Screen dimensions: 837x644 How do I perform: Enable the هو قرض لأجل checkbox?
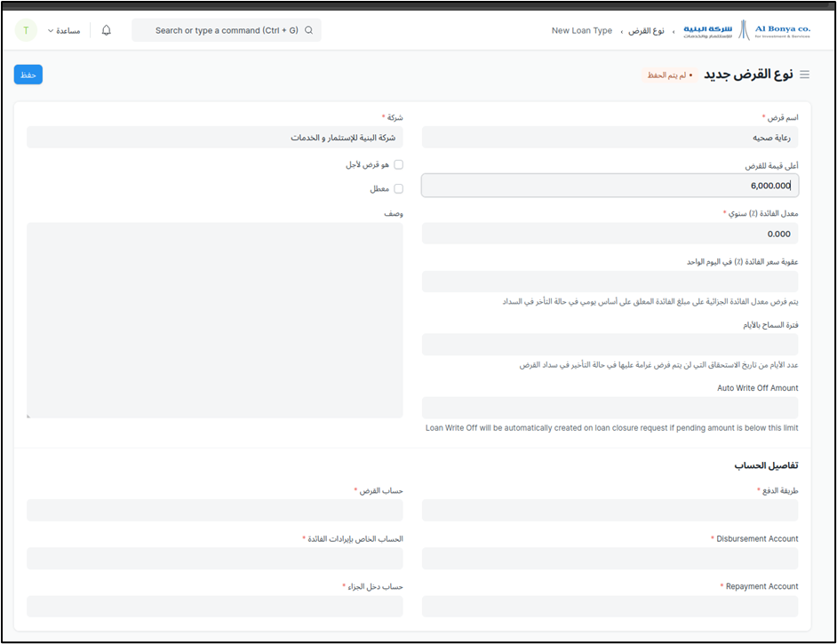(398, 164)
